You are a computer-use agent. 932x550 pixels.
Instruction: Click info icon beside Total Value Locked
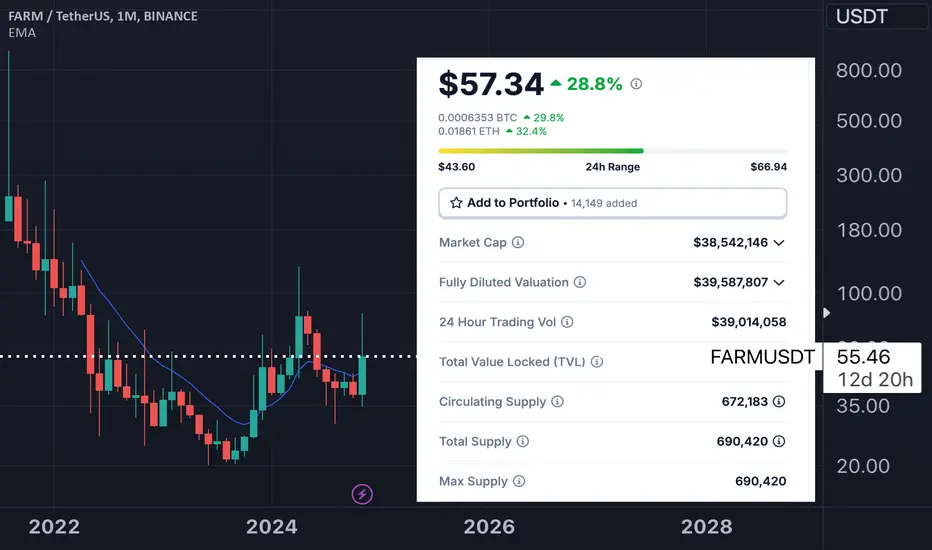click(x=596, y=362)
